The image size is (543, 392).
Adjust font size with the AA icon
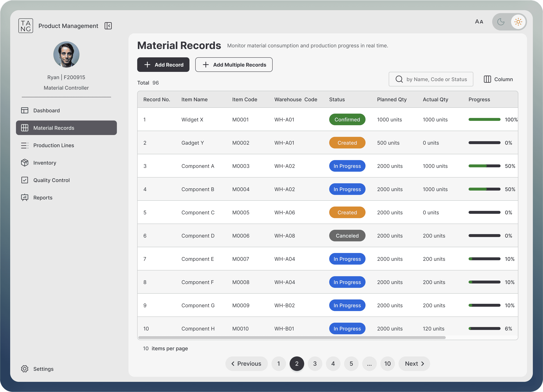click(479, 22)
